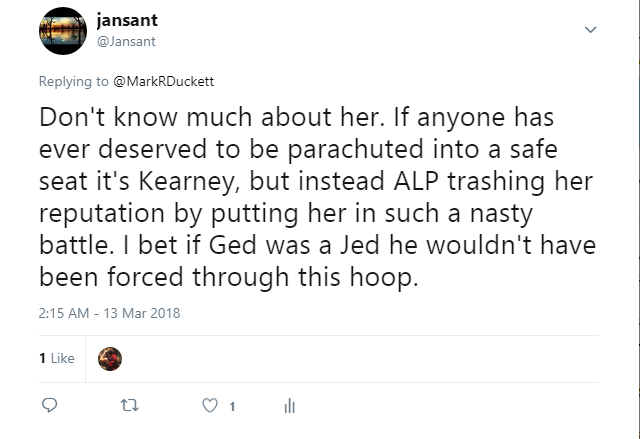The height and width of the screenshot is (439, 640).
Task: Open jansant's profile picture
Action: pos(63,31)
